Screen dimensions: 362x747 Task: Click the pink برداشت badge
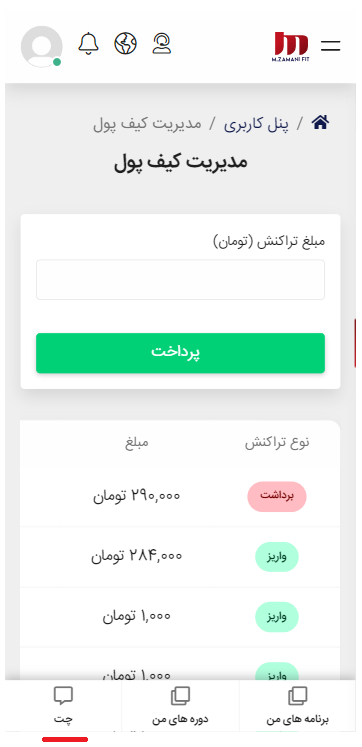[277, 496]
